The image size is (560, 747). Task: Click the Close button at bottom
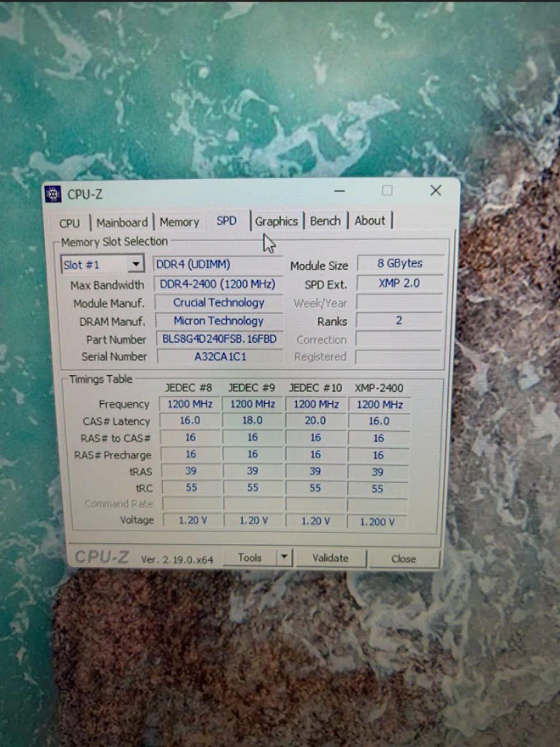404,558
